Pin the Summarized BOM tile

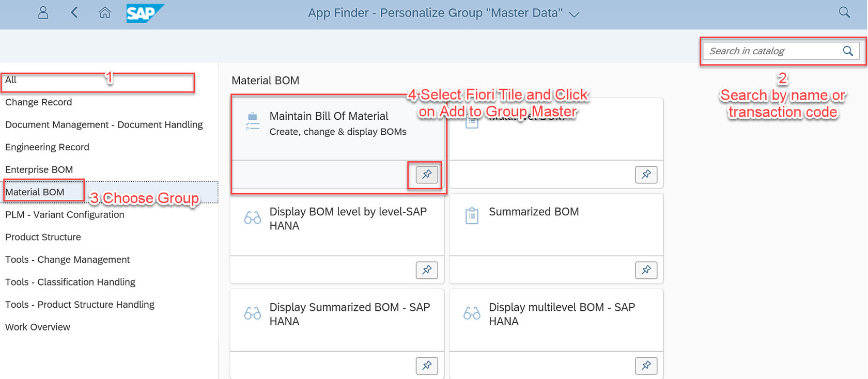tap(646, 270)
